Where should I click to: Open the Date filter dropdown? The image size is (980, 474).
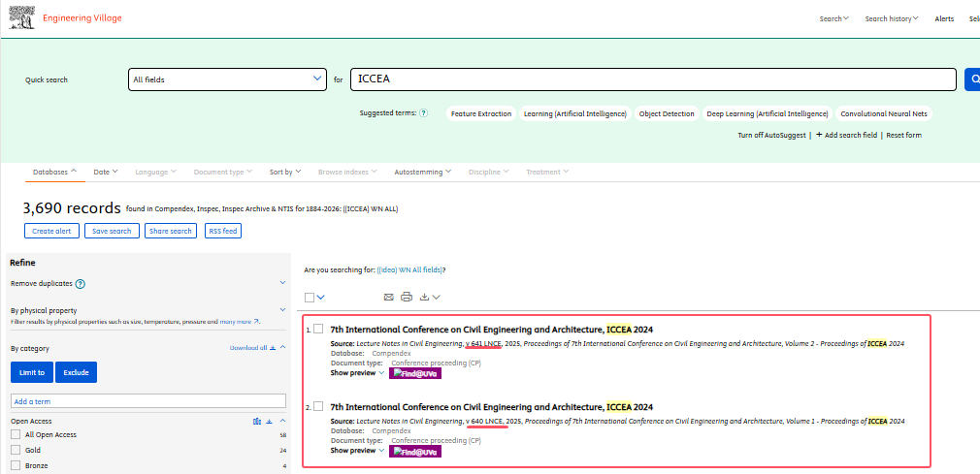pos(106,172)
